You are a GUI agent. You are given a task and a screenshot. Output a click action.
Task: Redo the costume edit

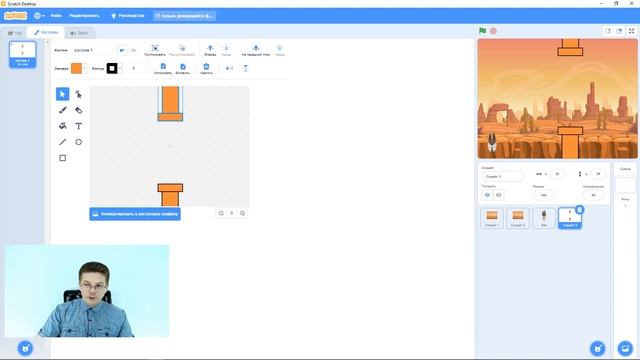point(133,50)
